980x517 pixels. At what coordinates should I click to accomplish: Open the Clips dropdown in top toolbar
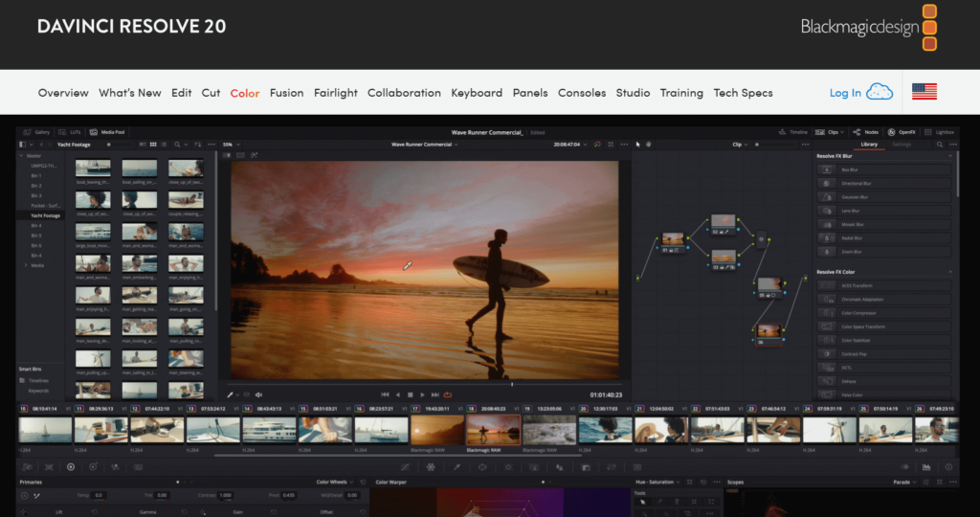pos(830,132)
